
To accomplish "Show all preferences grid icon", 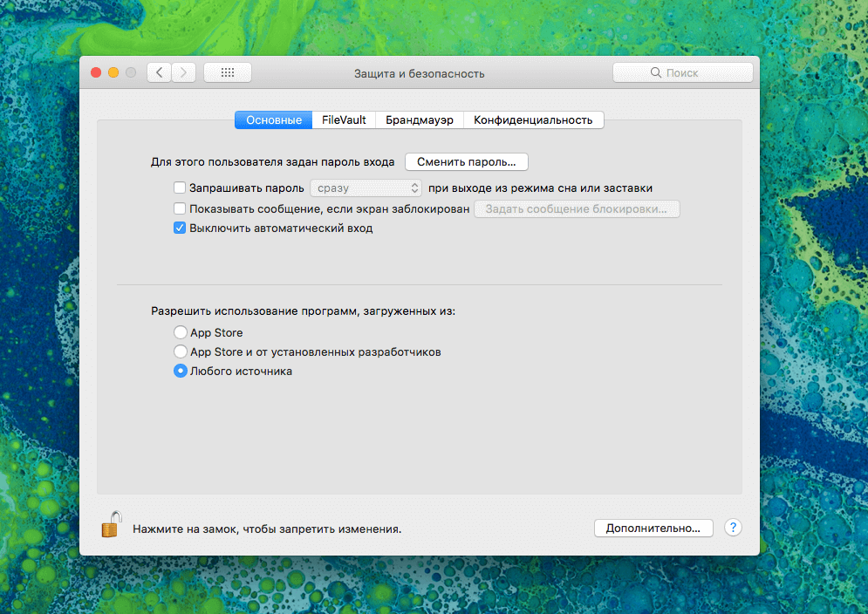I will [x=227, y=73].
